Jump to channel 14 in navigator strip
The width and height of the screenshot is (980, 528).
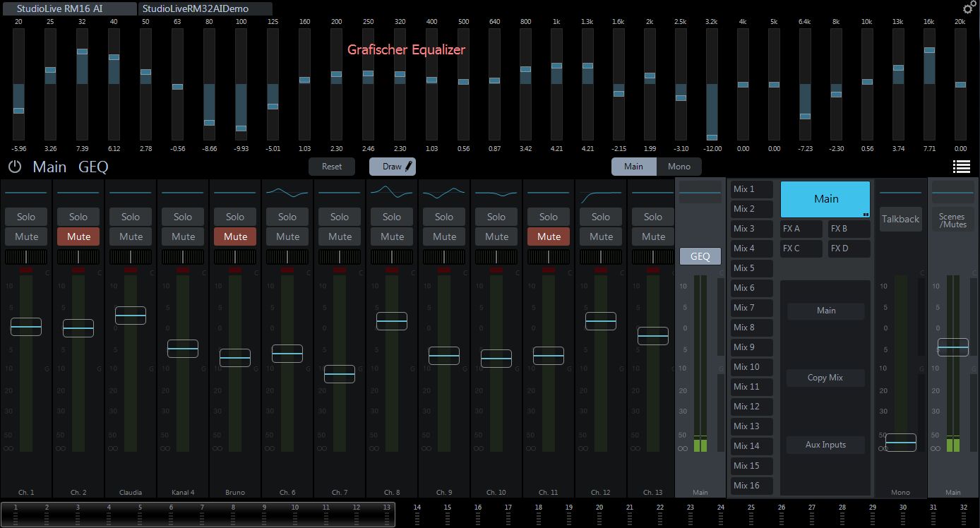tap(417, 515)
